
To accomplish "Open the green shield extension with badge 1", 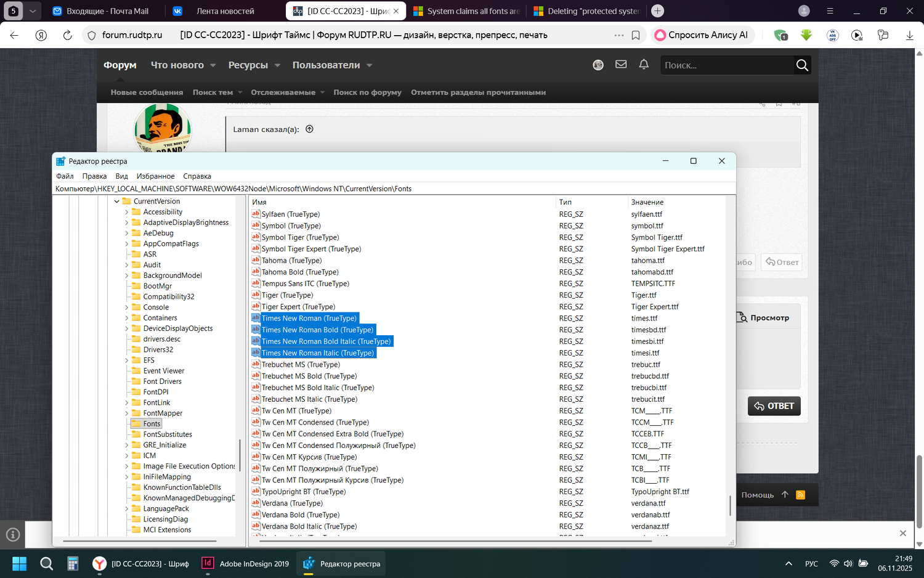I will click(780, 35).
